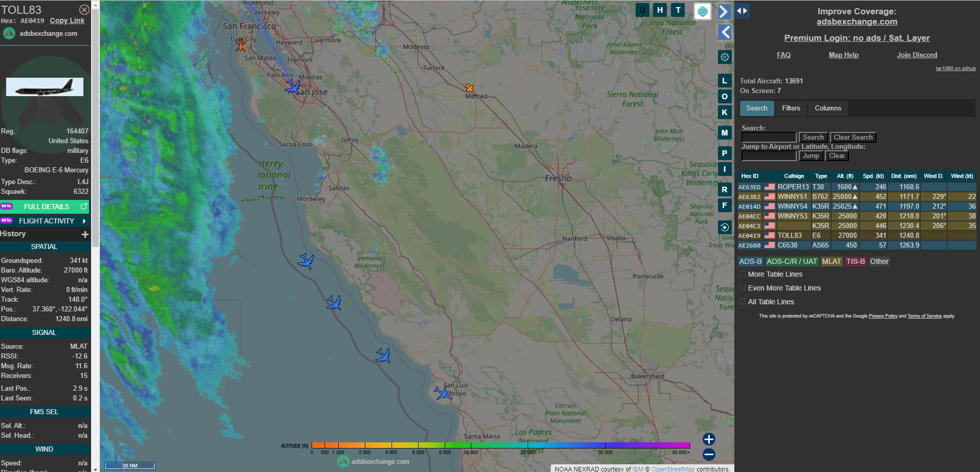Switch to the Filters tab
Image resolution: width=980 pixels, height=472 pixels.
point(791,108)
